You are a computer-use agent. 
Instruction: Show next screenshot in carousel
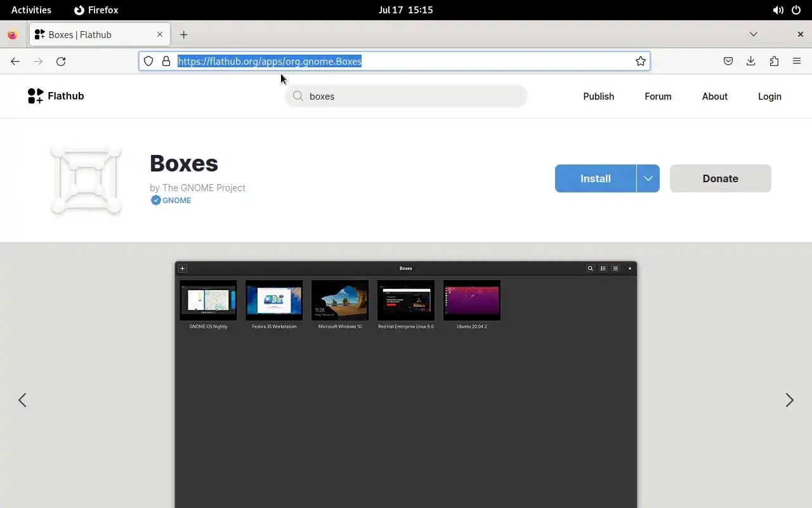click(x=790, y=400)
